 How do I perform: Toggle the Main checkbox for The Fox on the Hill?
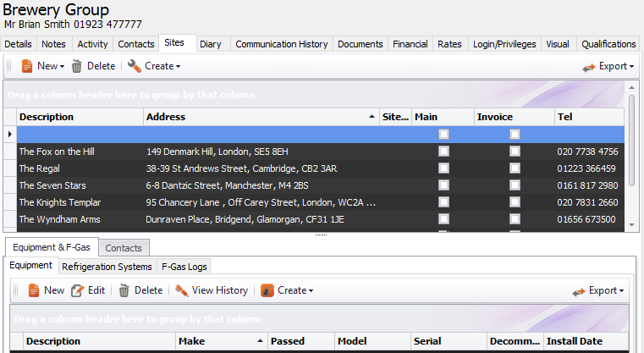point(443,152)
